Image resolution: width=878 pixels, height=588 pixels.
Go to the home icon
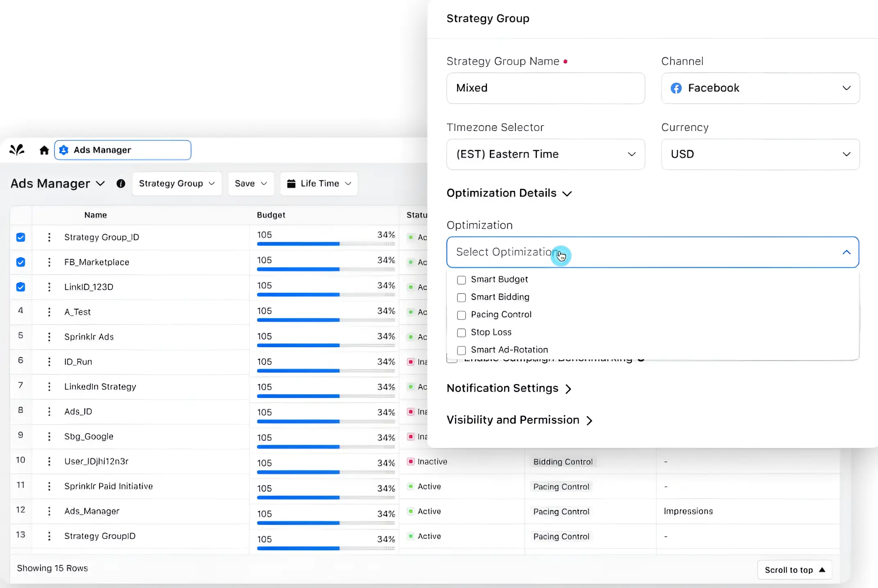point(44,150)
